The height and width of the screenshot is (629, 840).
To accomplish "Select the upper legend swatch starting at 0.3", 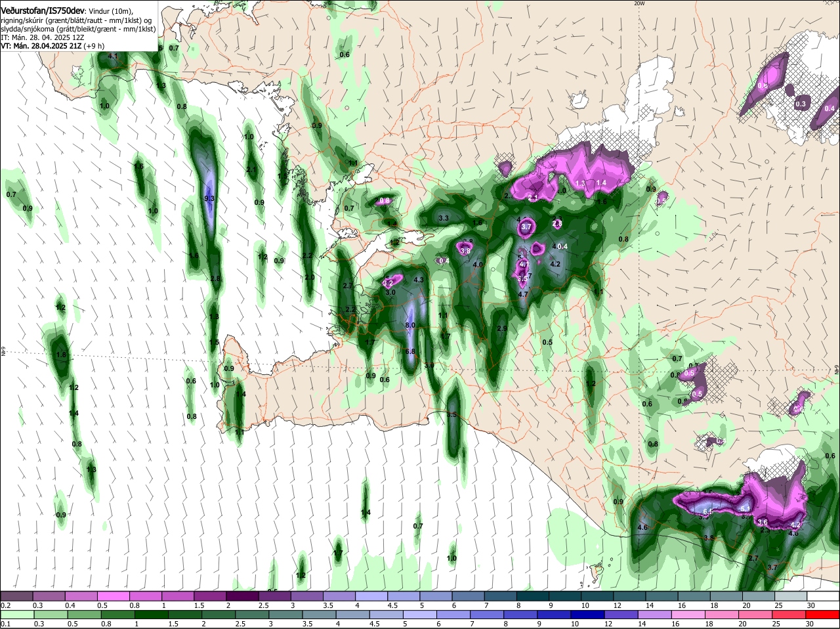I will [49, 596].
